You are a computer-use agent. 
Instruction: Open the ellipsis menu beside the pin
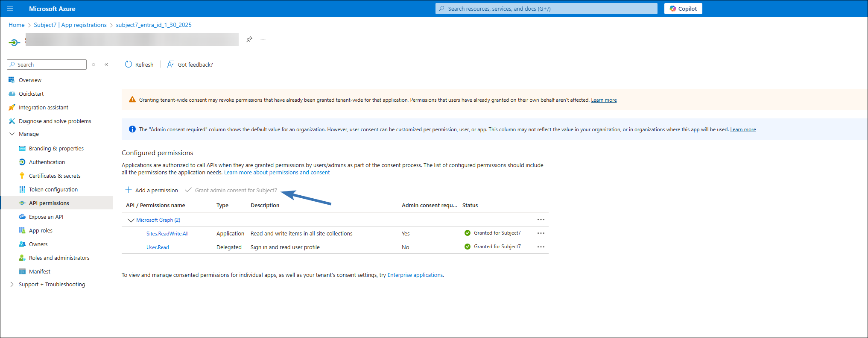(x=263, y=39)
